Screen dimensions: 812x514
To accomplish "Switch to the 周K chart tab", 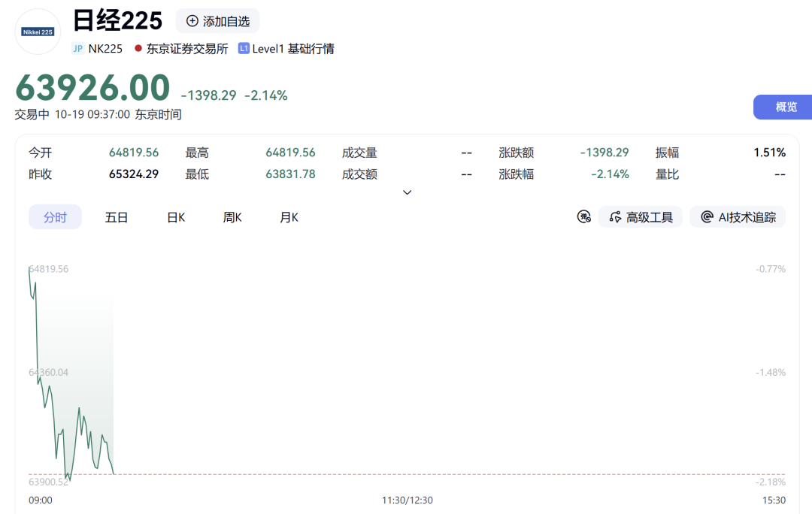I will click(232, 217).
